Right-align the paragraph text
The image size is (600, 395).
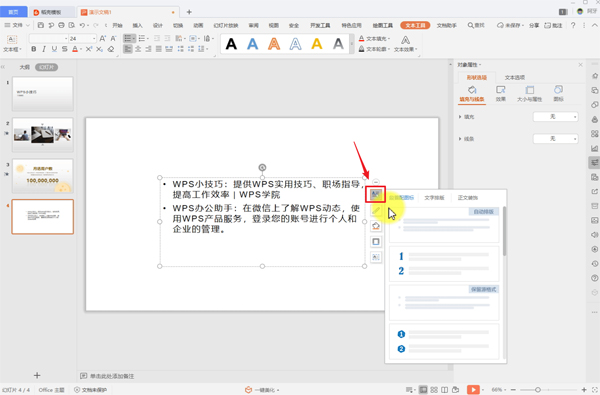(148, 49)
